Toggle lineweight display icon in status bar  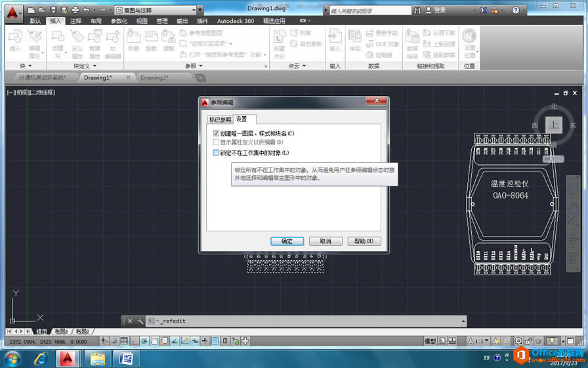point(205,341)
